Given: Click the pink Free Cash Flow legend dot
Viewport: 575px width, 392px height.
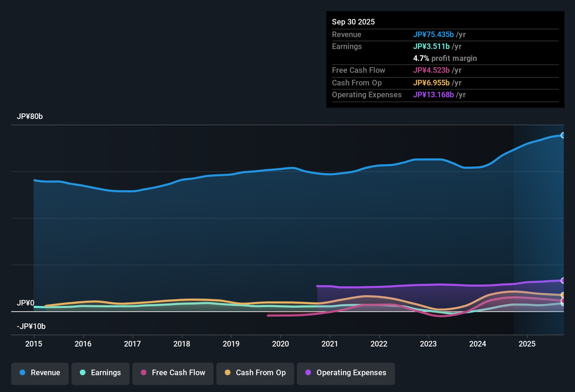Looking at the screenshot, I should (x=143, y=373).
